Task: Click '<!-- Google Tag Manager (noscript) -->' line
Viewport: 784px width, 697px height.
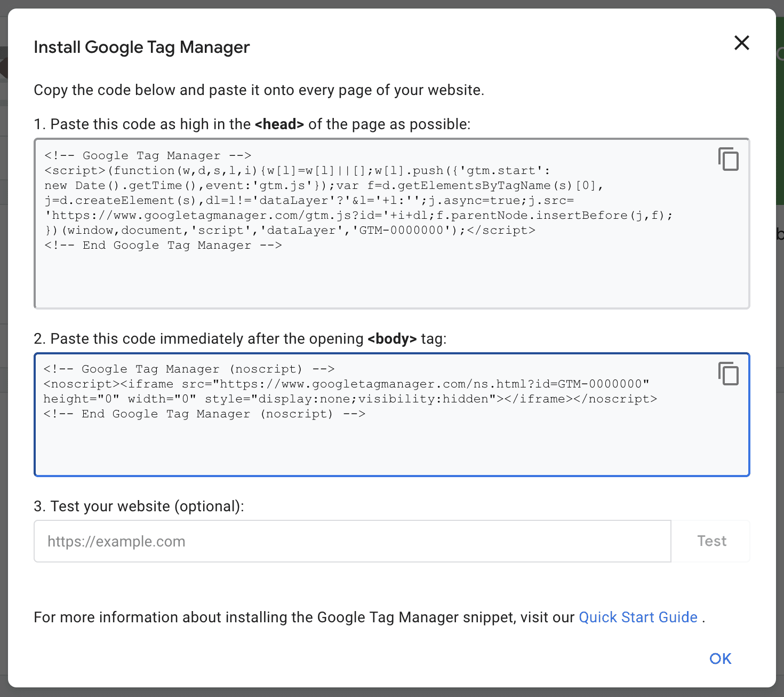Action: point(189,369)
